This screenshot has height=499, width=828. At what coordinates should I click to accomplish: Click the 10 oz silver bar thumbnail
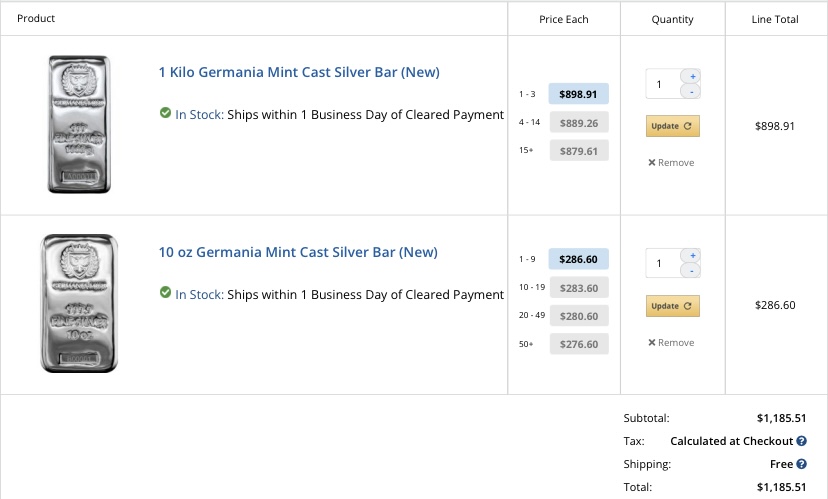click(x=79, y=304)
